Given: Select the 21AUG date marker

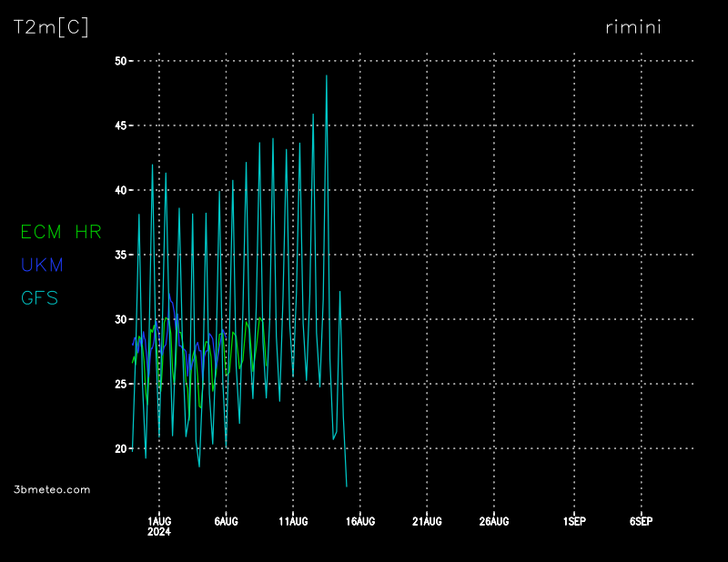Looking at the screenshot, I should pos(427,521).
